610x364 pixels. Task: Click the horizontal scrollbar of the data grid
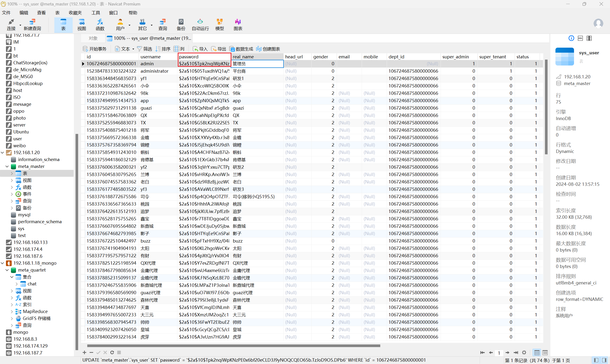234,346
